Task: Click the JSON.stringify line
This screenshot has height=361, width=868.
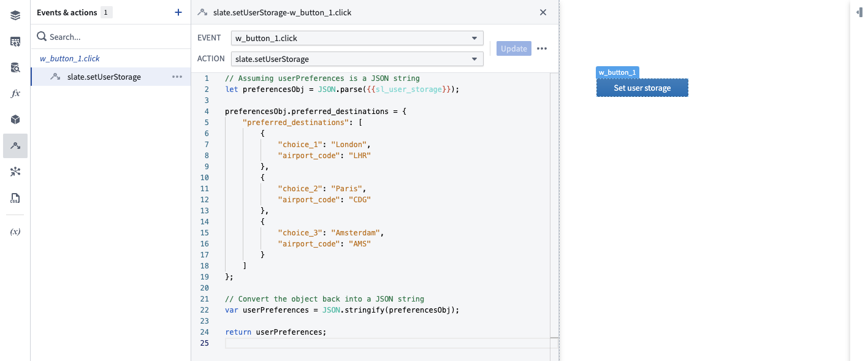Action: point(342,310)
